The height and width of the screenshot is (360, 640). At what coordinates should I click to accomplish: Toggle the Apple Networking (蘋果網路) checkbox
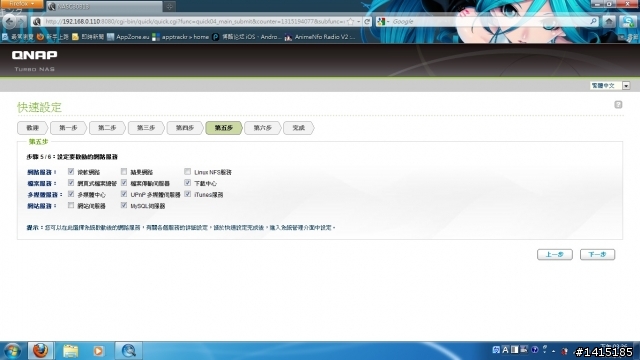pos(124,171)
